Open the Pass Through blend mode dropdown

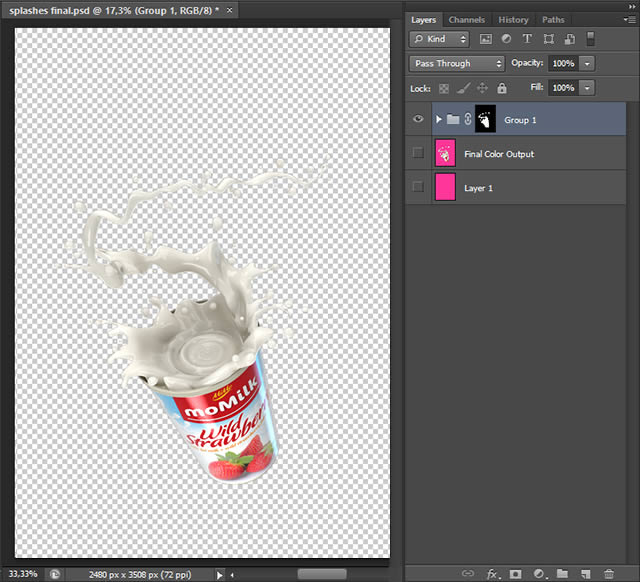pyautogui.click(x=457, y=64)
